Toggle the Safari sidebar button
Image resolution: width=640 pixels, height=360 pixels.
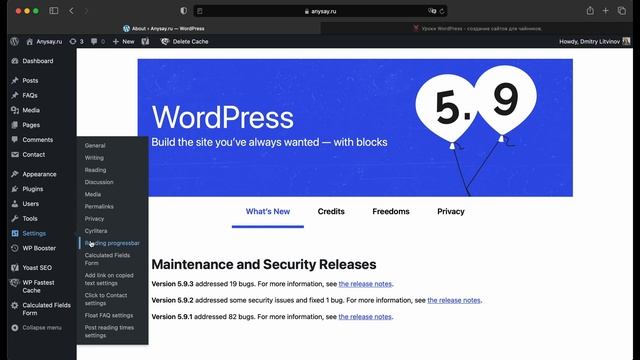(53, 11)
